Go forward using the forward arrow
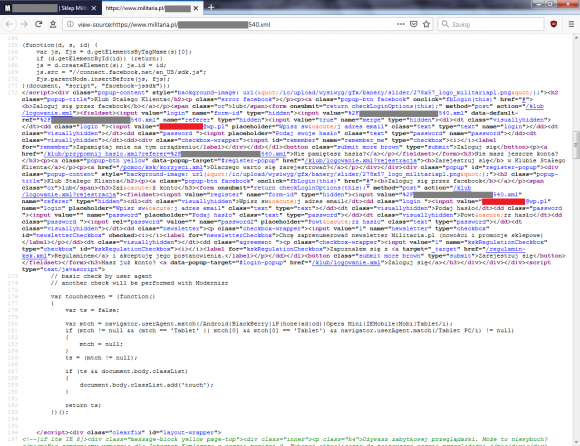The image size is (580, 446). (24, 24)
